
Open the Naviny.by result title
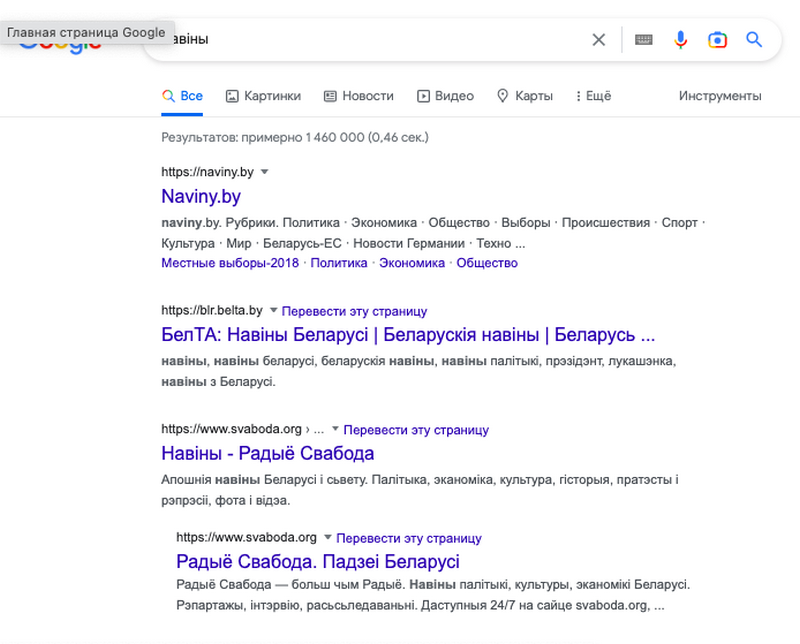[x=201, y=197]
